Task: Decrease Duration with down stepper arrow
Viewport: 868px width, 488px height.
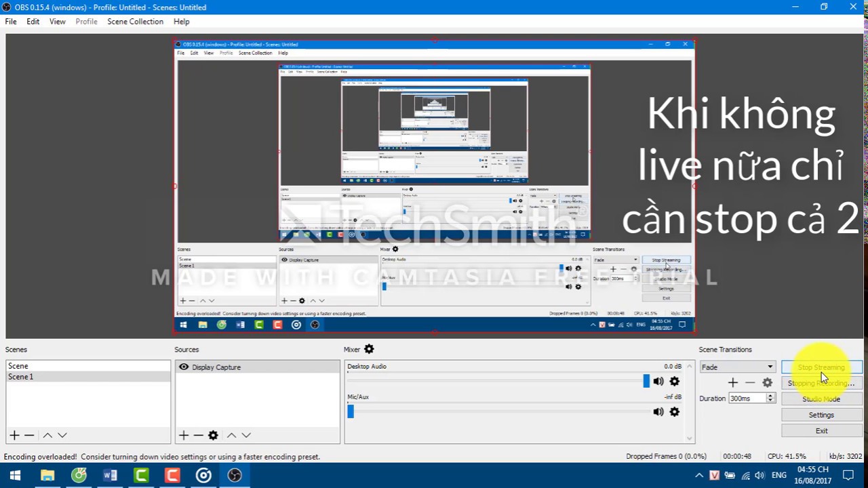Action: 770,401
